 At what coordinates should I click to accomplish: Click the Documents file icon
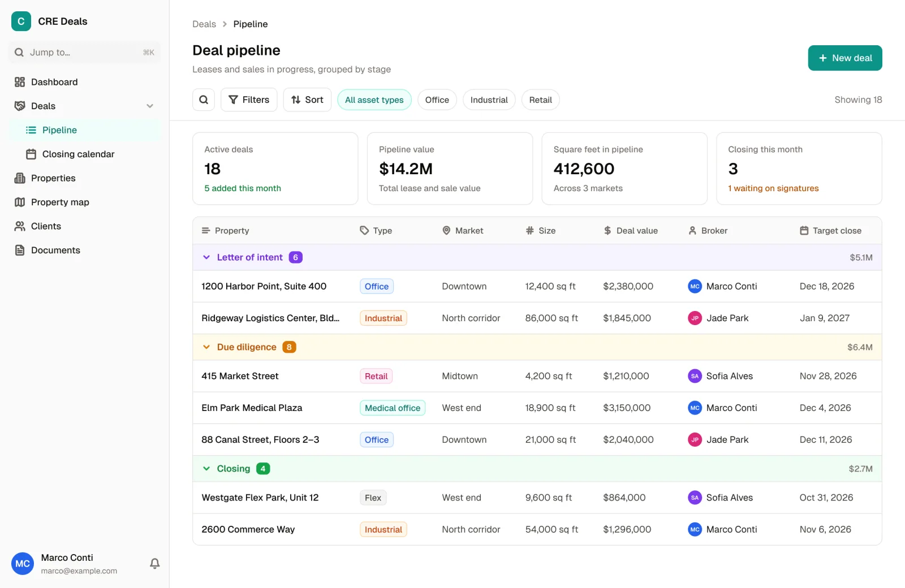(x=20, y=250)
